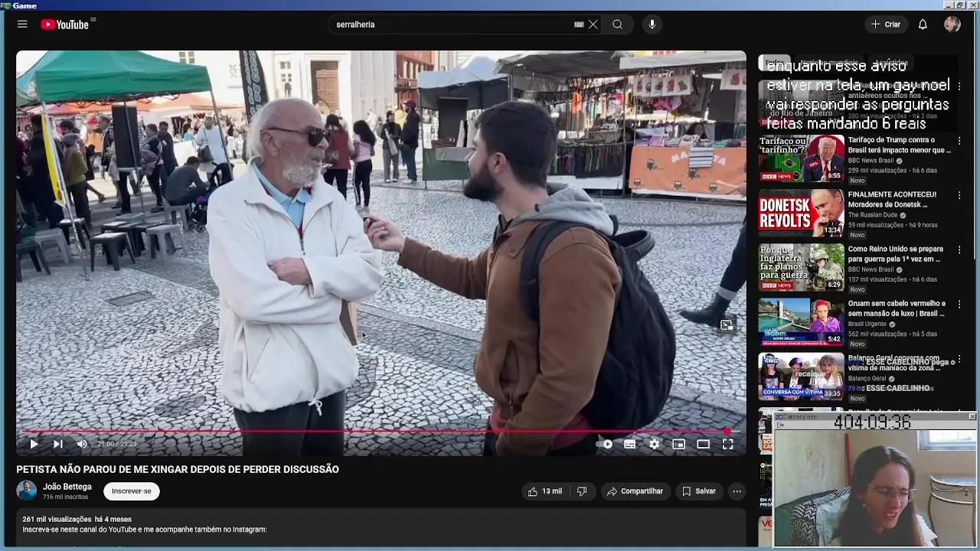Open the YouTube hamburger guide menu
Screen dimensions: 980x551
pos(22,24)
